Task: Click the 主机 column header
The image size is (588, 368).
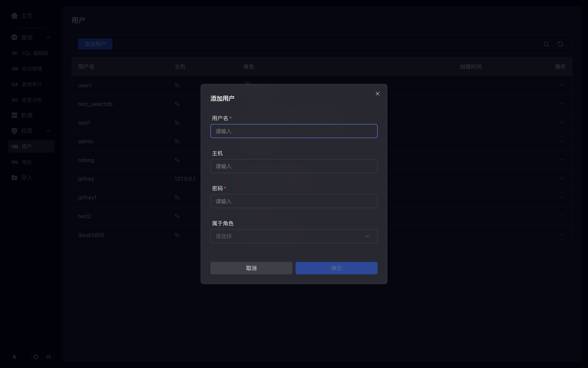Action: [180, 67]
